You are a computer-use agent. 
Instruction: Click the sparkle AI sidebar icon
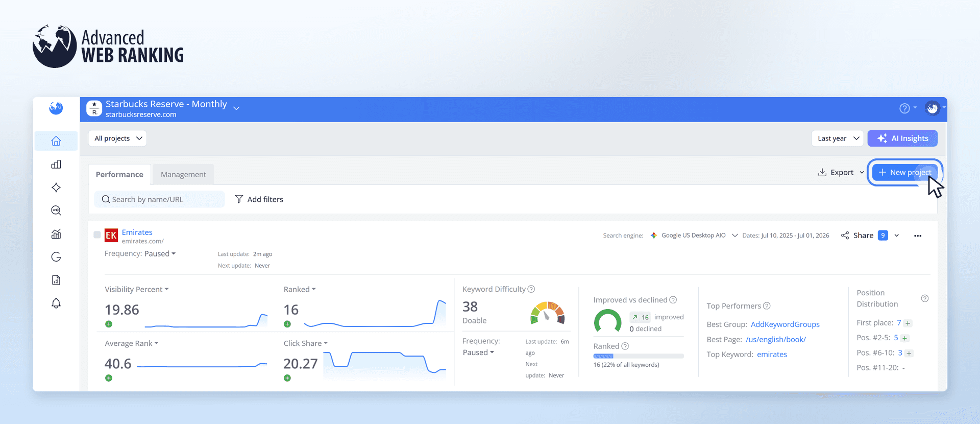[x=56, y=187]
